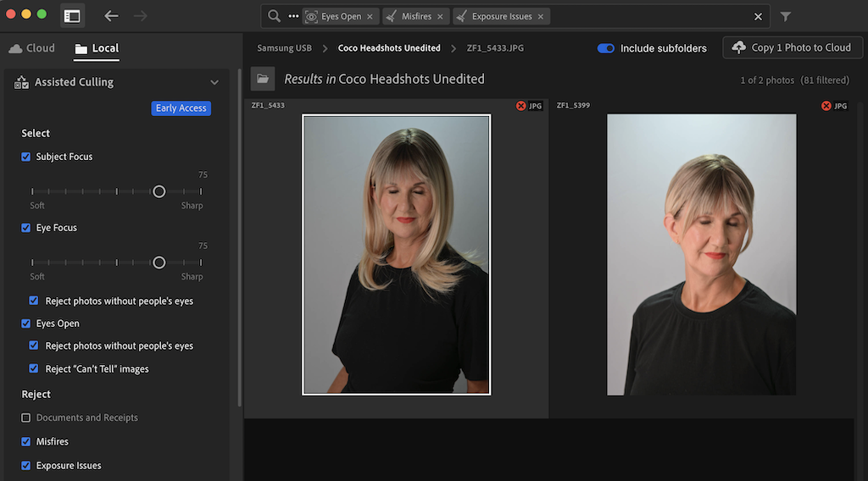Click Copy 1 Photo to Cloud button
868x481 pixels.
792,47
